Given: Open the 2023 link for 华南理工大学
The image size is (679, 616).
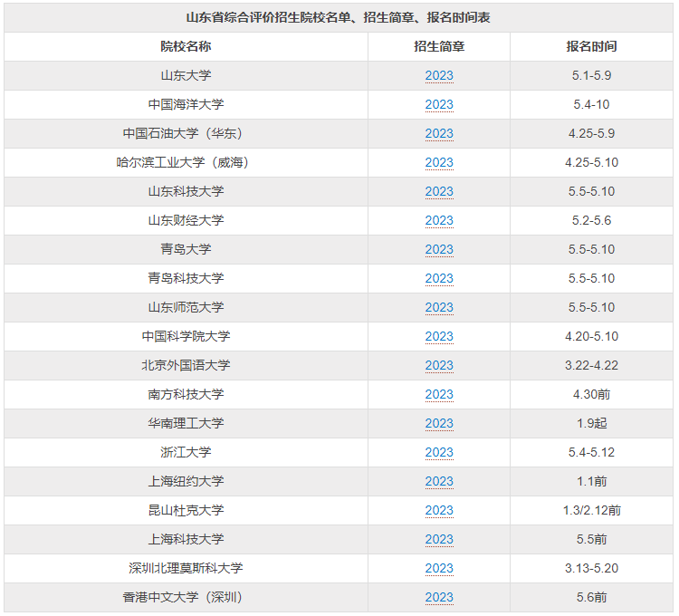Looking at the screenshot, I should [x=439, y=424].
